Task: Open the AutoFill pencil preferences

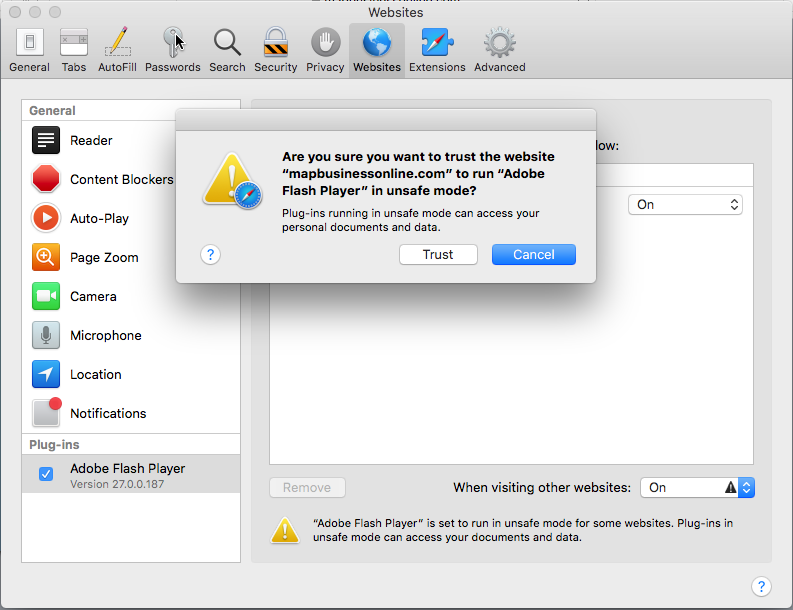Action: pos(117,51)
